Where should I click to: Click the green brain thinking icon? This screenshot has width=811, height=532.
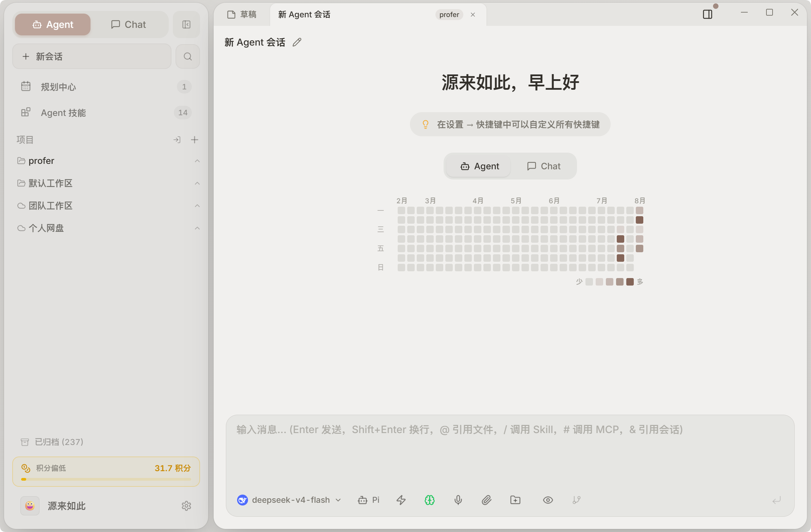click(x=429, y=500)
